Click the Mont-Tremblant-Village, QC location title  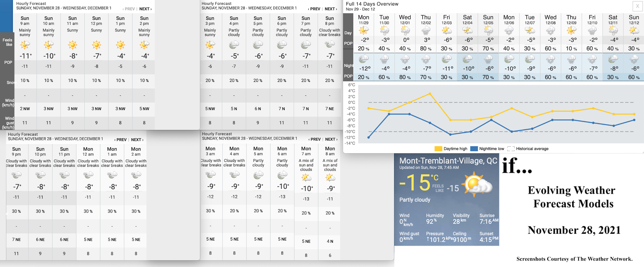[x=448, y=161]
